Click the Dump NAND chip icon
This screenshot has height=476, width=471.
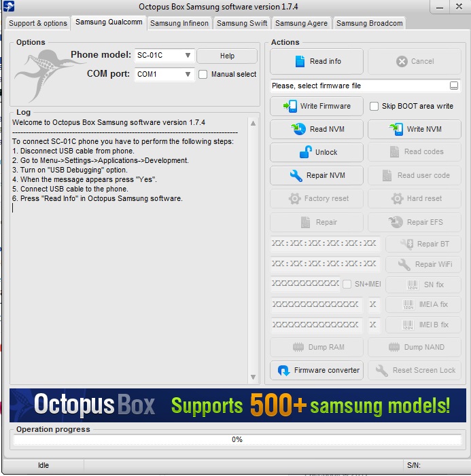(x=394, y=347)
